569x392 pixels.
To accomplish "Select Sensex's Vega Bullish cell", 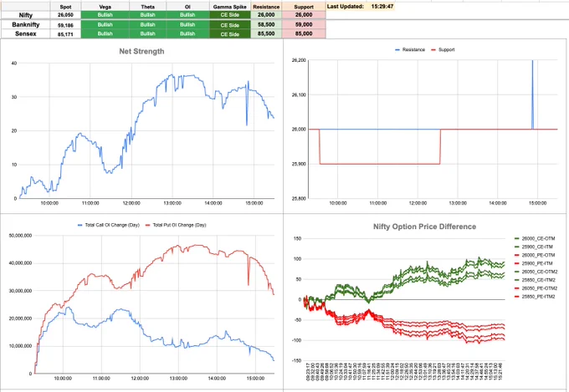I will coord(105,33).
